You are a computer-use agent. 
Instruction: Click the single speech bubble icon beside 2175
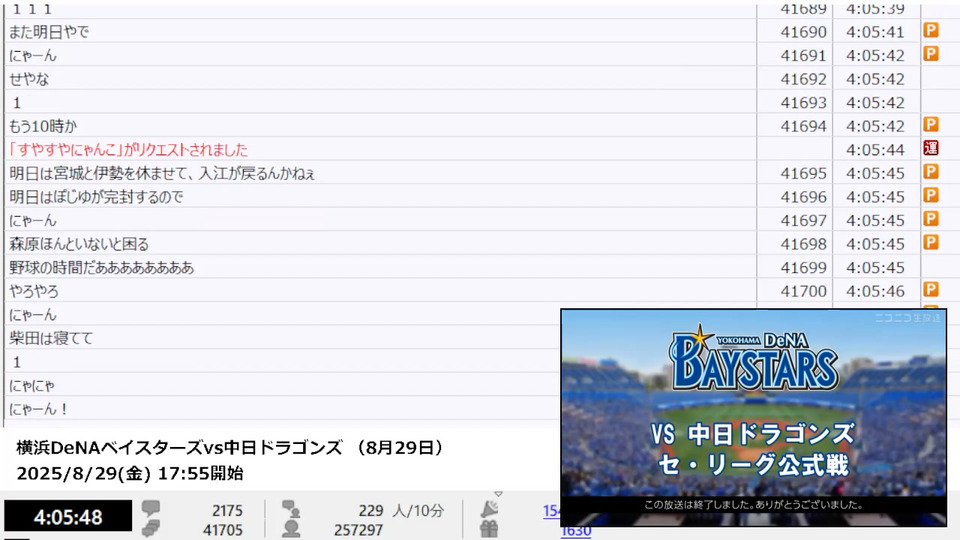tap(151, 508)
